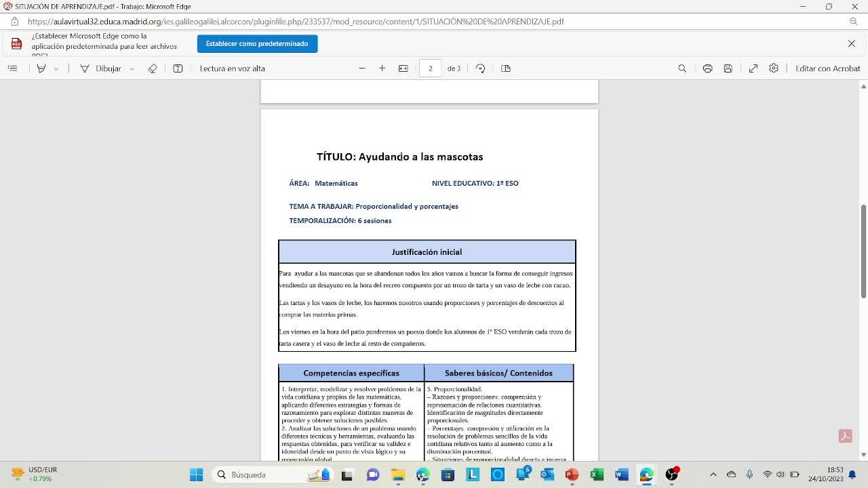Add a text box annotation
Viewport: 868px width, 488px height.
[178, 68]
